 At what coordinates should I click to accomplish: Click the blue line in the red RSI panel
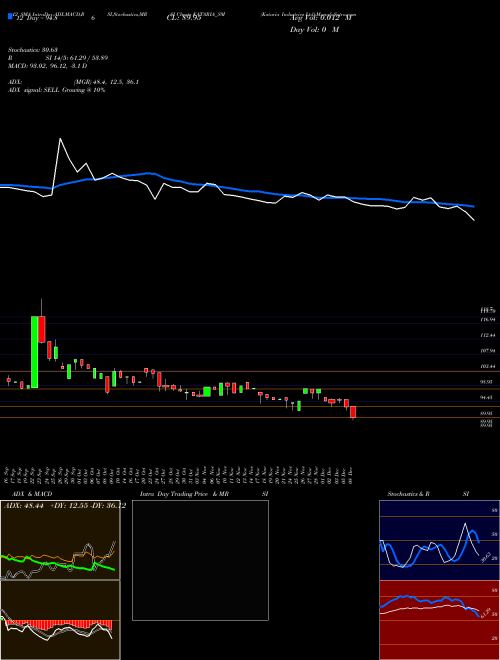coord(429,601)
